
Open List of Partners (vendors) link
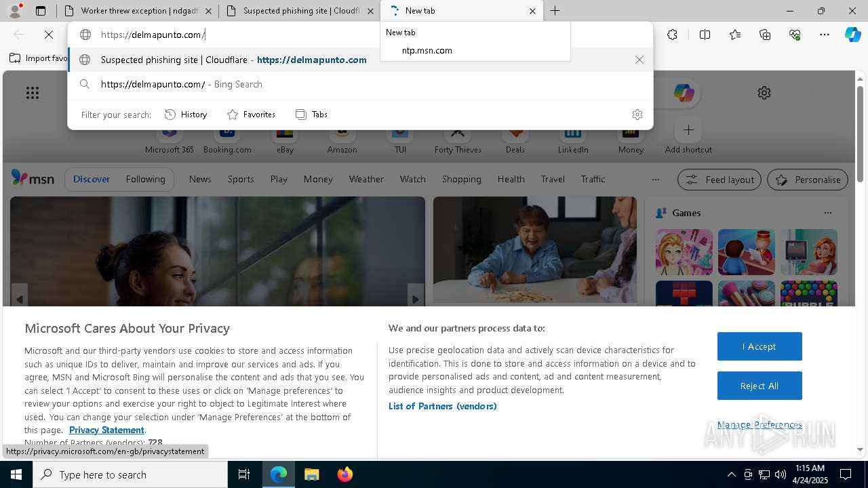tap(443, 406)
